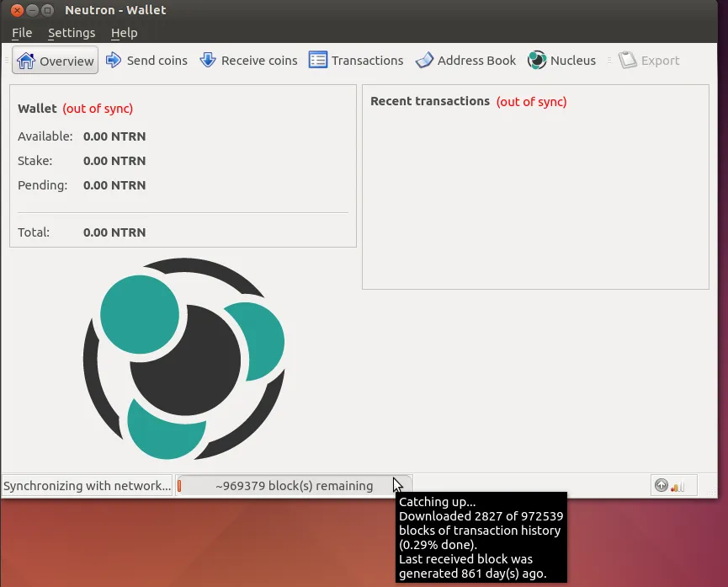Click the Stake balance value 0.00 NTRN
The height and width of the screenshot is (587, 728).
(x=114, y=161)
